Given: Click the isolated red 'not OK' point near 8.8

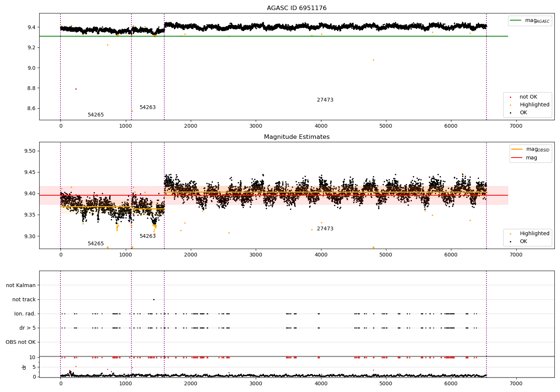Looking at the screenshot, I should (x=76, y=89).
